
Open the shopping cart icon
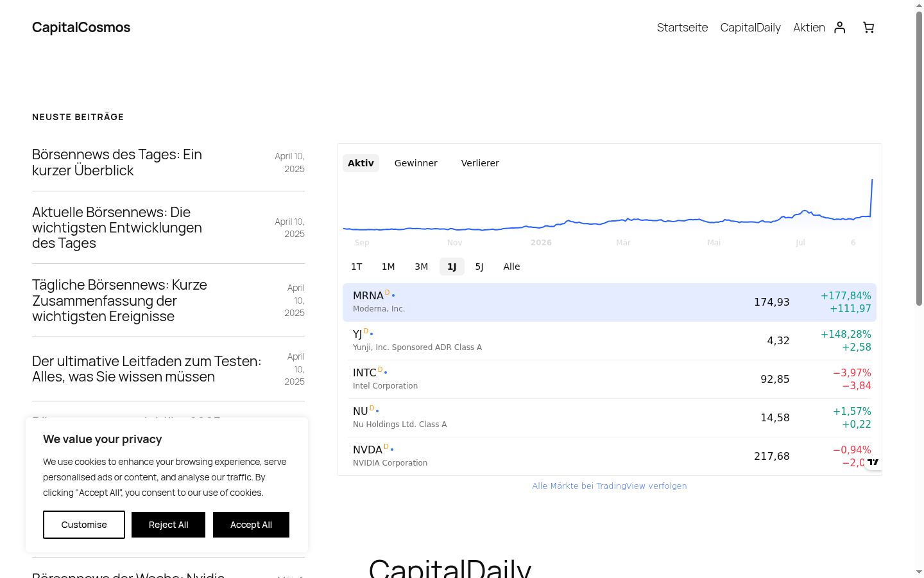(868, 27)
